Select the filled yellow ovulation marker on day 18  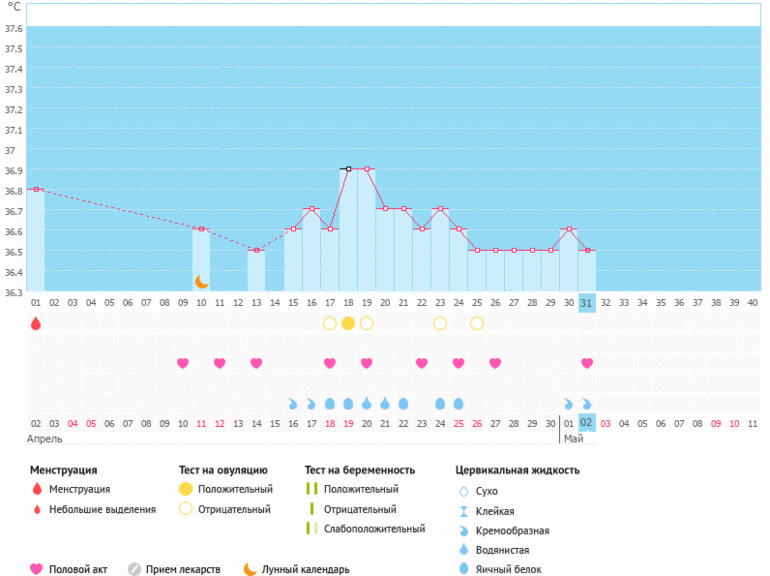[x=348, y=323]
